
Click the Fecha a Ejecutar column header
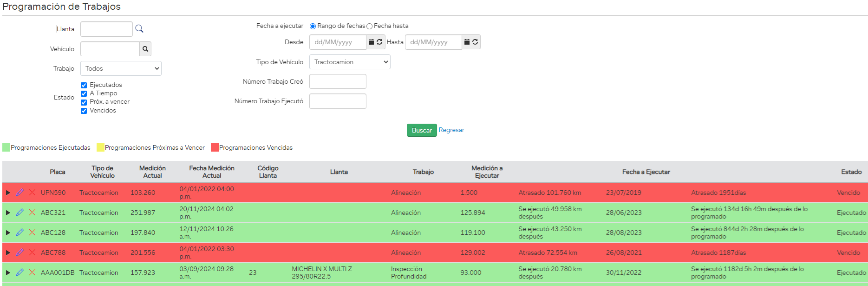(x=646, y=172)
